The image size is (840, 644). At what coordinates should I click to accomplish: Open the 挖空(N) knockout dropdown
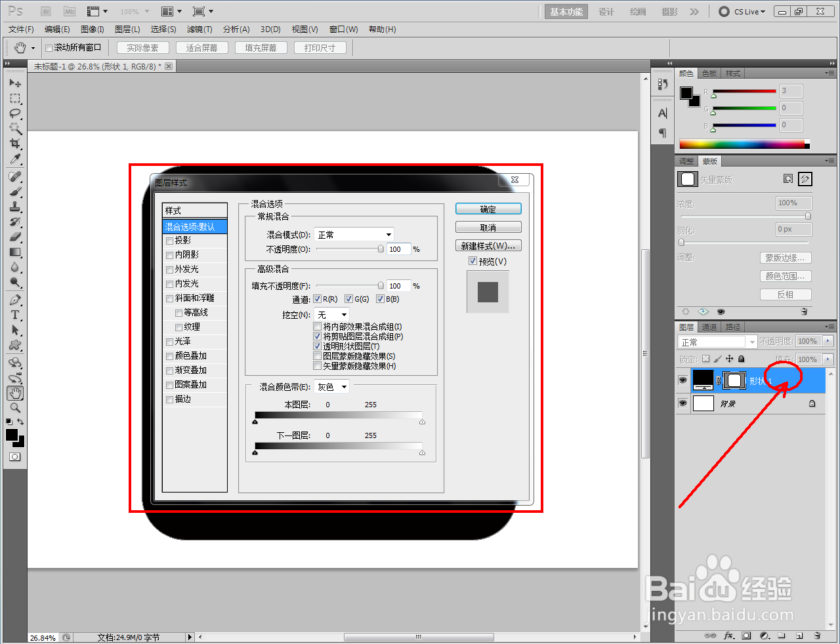(332, 315)
